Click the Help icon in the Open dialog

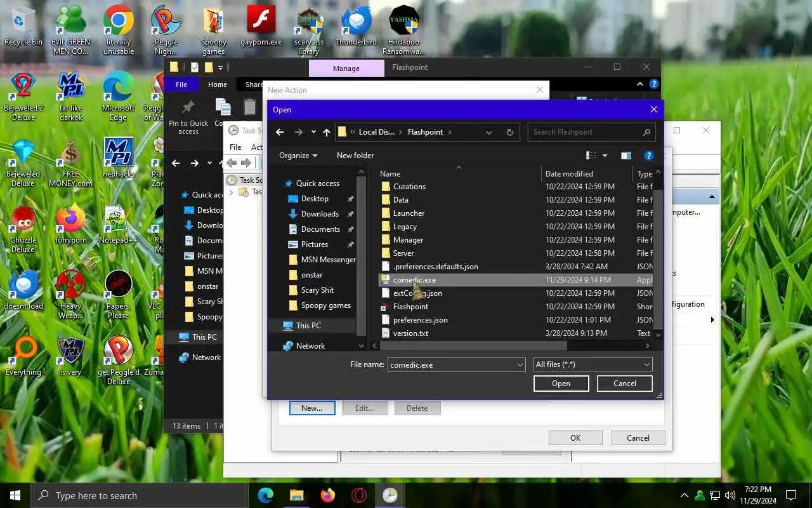coord(648,156)
